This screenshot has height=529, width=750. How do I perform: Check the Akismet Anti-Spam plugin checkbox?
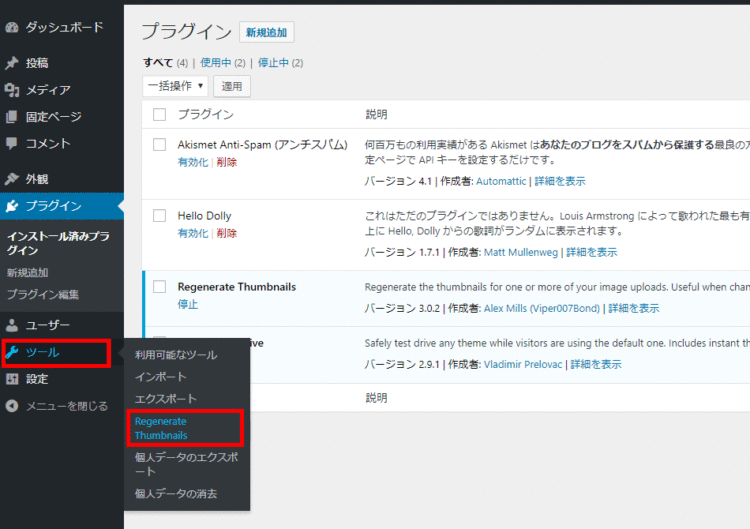[x=159, y=144]
